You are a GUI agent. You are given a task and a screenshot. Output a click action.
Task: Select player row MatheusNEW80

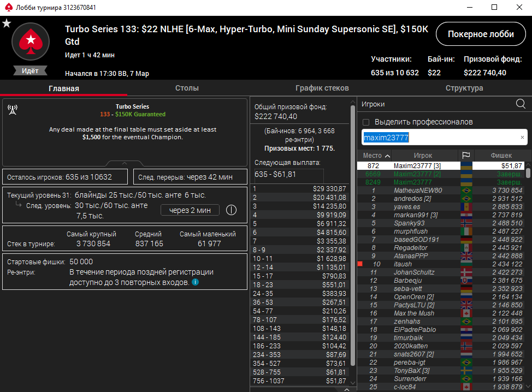[x=441, y=191]
